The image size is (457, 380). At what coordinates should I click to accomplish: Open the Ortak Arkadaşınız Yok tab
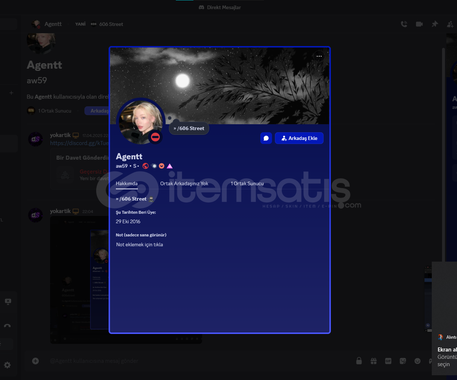(x=184, y=184)
